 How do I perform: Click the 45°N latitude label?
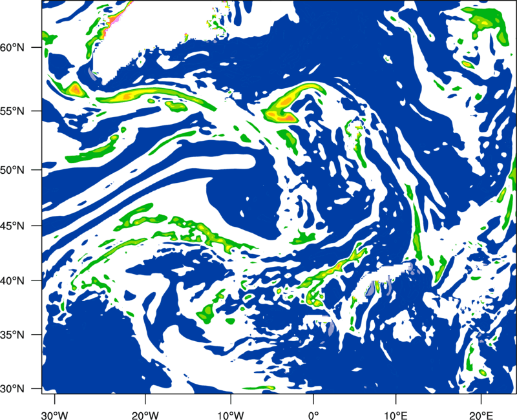12,226
